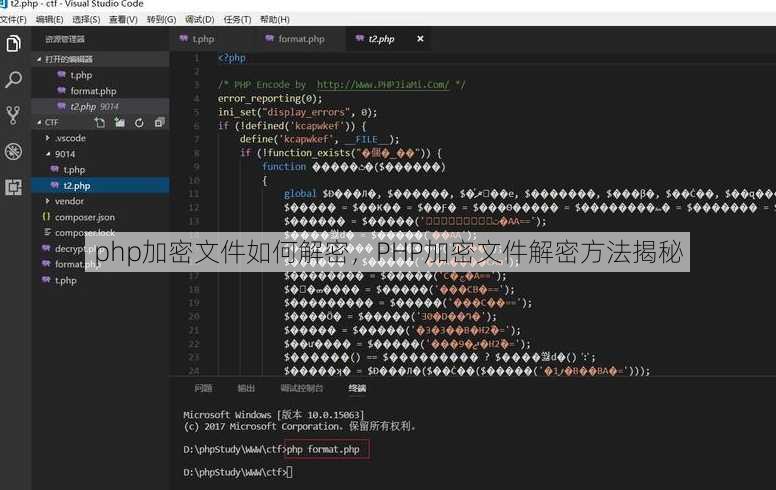776x490 pixels.
Task: Collapse the CTF workspace section
Action: (39, 122)
